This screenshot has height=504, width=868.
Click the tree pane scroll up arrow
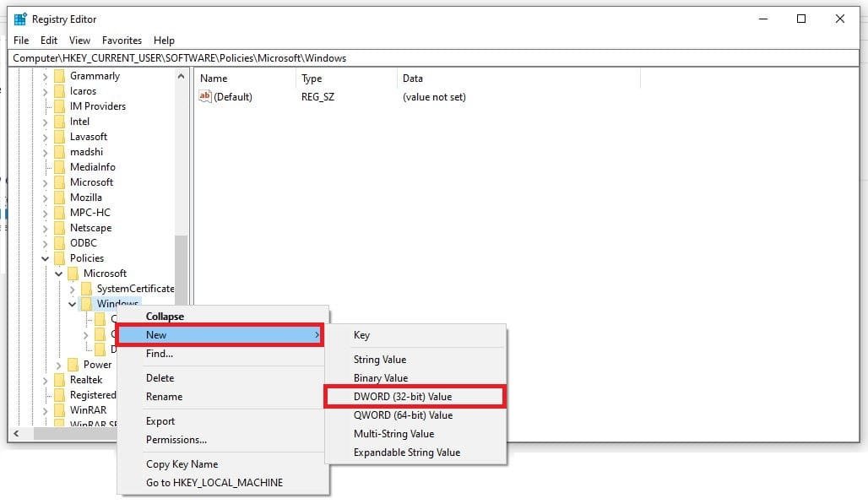pyautogui.click(x=182, y=76)
